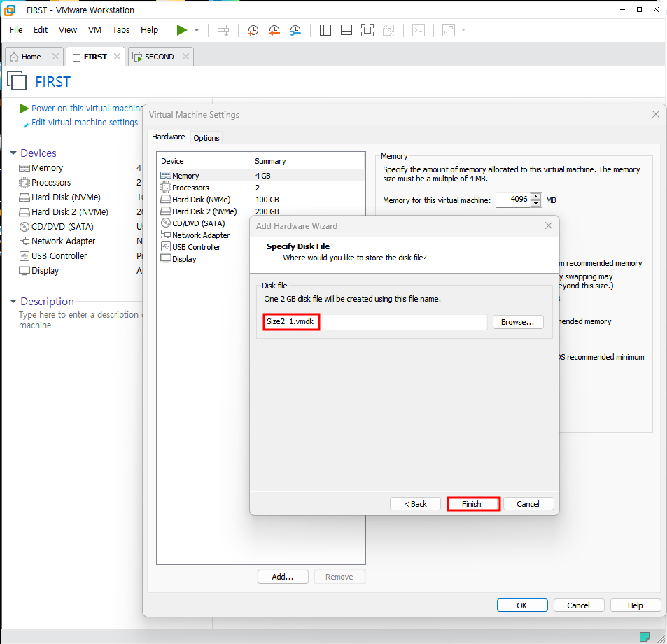Image resolution: width=667 pixels, height=644 pixels.
Task: Switch to the Home tab
Action: (31, 57)
